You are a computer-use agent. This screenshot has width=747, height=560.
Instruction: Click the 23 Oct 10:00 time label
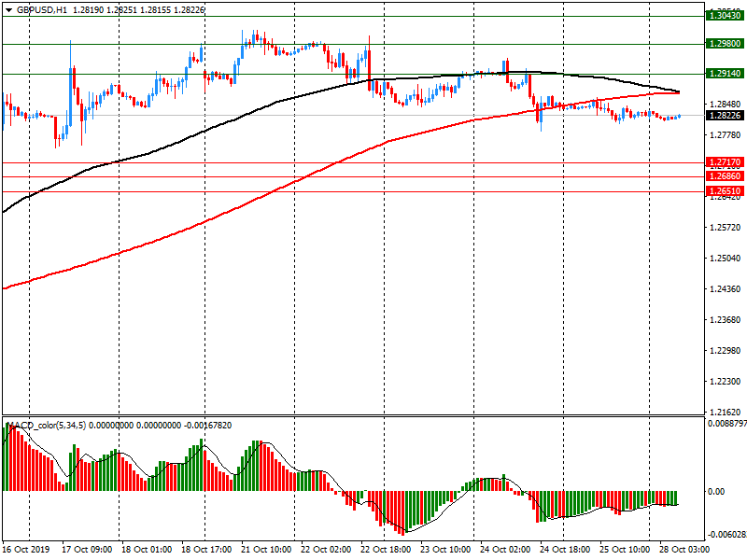(x=445, y=550)
